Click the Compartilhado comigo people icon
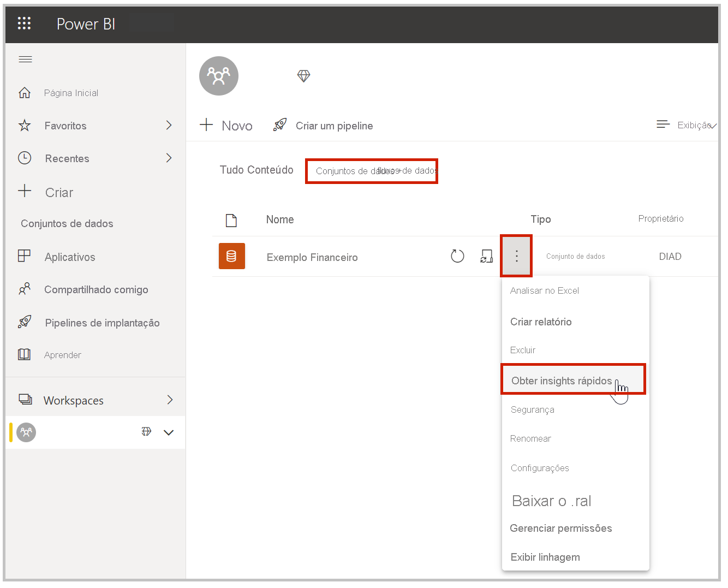Viewport: 728px width, 588px height. pyautogui.click(x=25, y=289)
